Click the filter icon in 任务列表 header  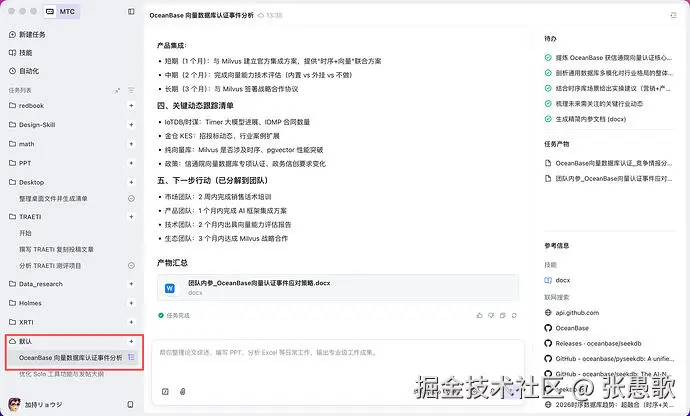click(x=131, y=90)
